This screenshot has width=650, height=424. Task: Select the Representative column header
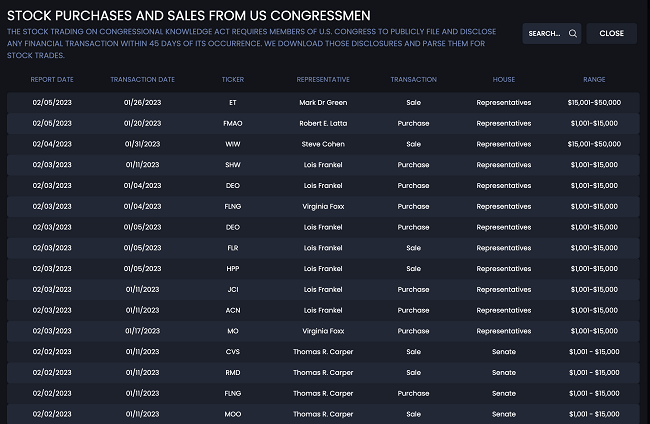(323, 80)
